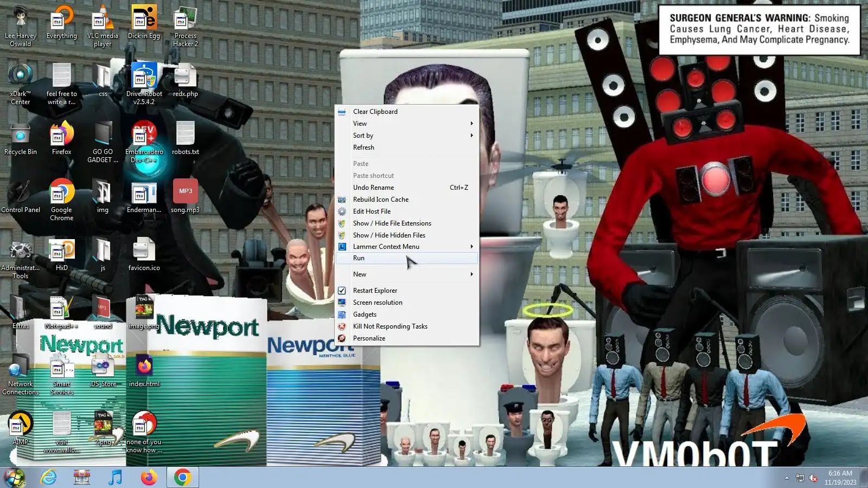Select the css folder icon
868x488 pixels.
(x=103, y=80)
